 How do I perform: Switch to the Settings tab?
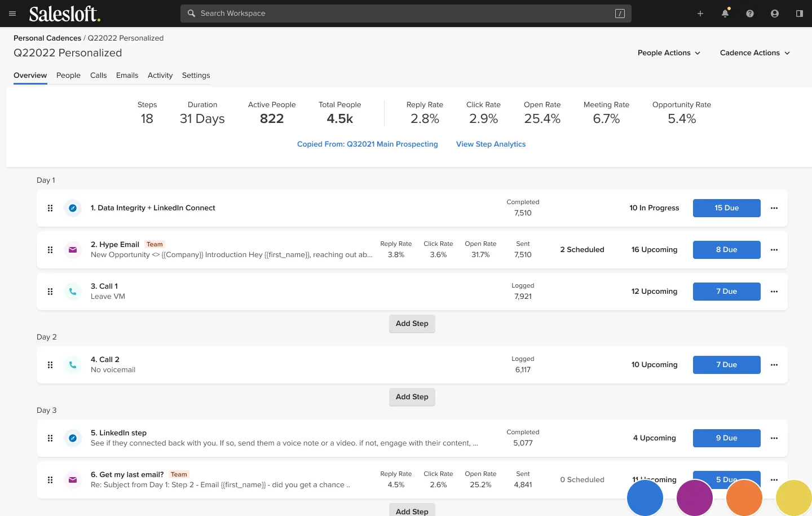196,76
